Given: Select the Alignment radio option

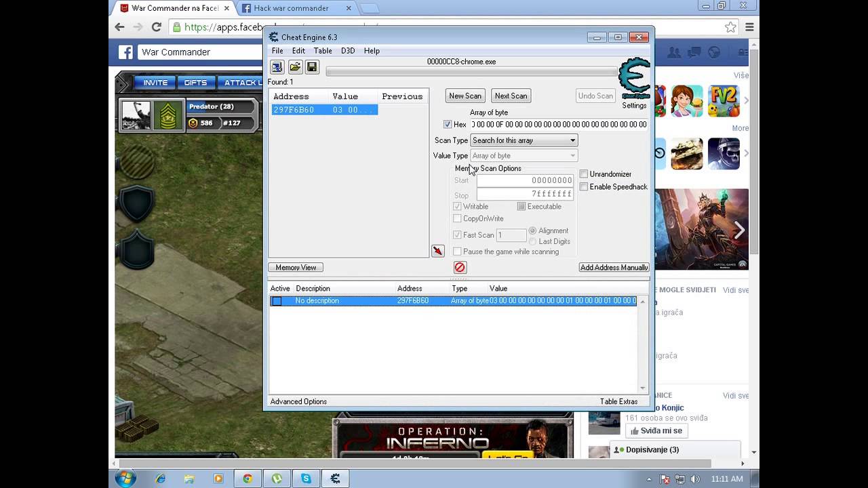Looking at the screenshot, I should coord(532,230).
